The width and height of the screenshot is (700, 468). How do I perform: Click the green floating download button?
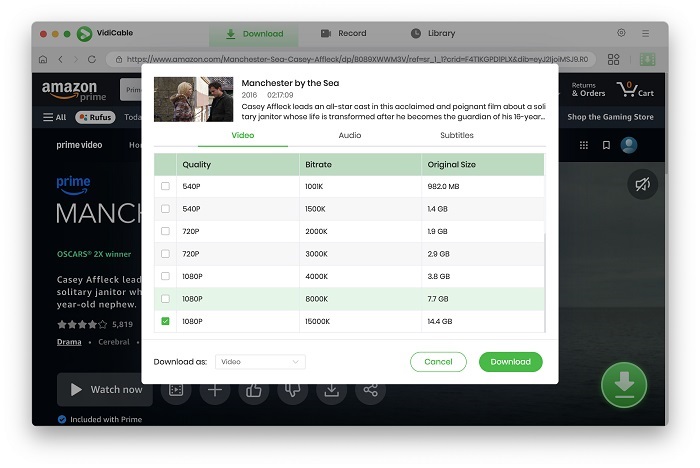[x=624, y=385]
